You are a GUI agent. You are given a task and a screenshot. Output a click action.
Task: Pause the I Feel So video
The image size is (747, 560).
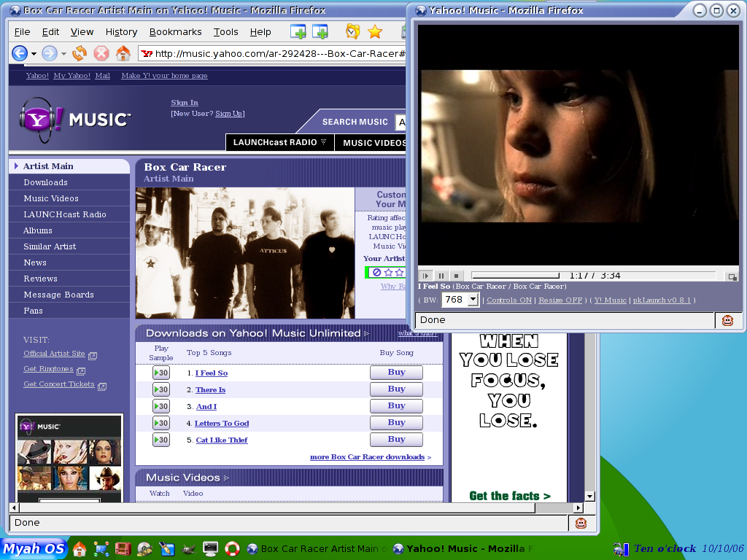(x=441, y=276)
